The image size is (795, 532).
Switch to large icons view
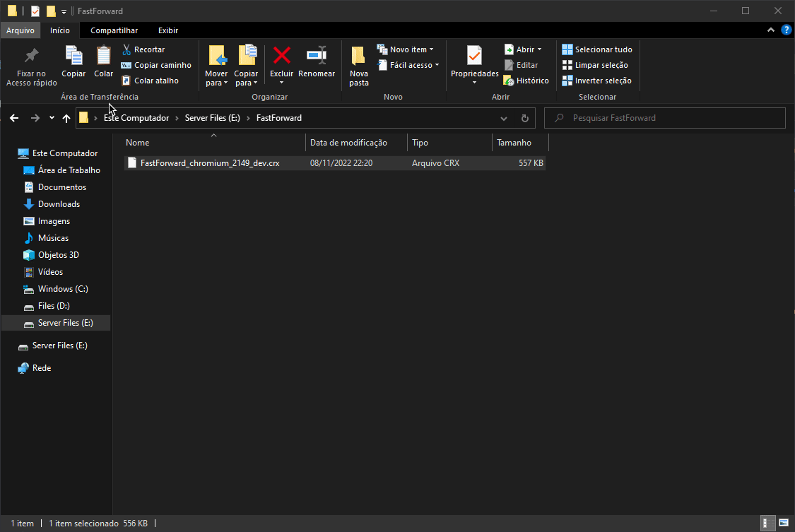point(784,523)
